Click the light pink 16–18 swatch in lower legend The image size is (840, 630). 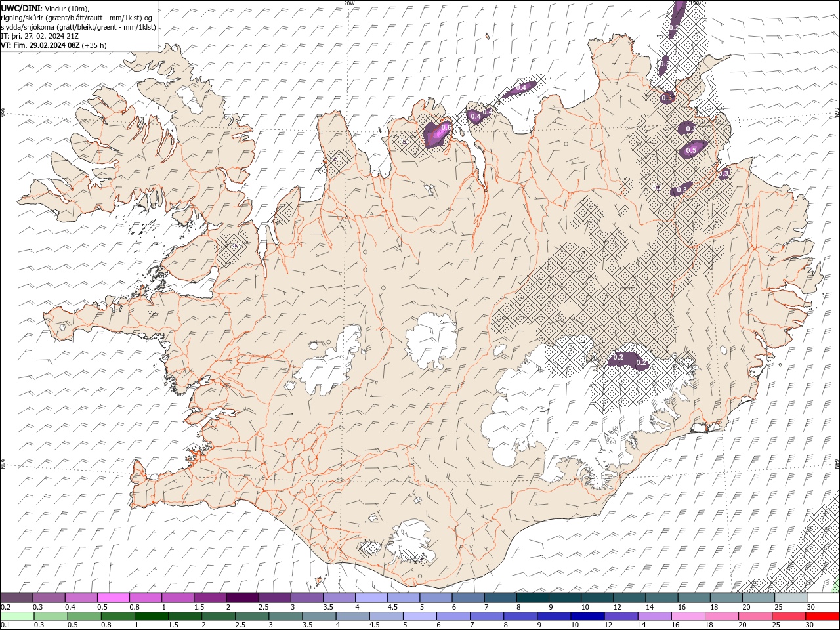(688, 616)
